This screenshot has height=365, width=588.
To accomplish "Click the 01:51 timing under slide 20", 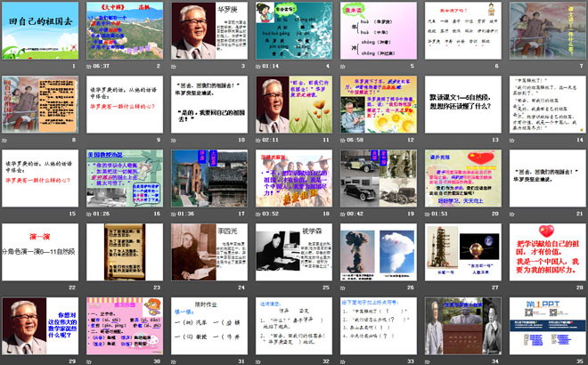I will point(439,214).
